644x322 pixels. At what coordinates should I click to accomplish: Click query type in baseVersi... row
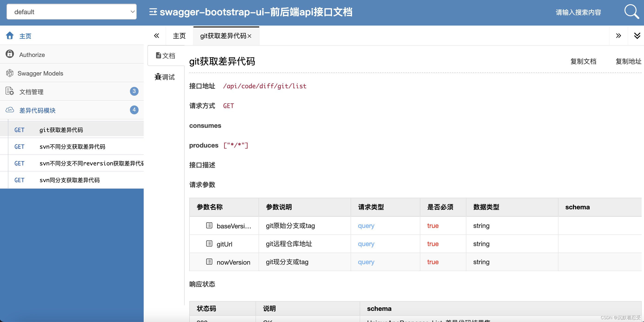(366, 226)
